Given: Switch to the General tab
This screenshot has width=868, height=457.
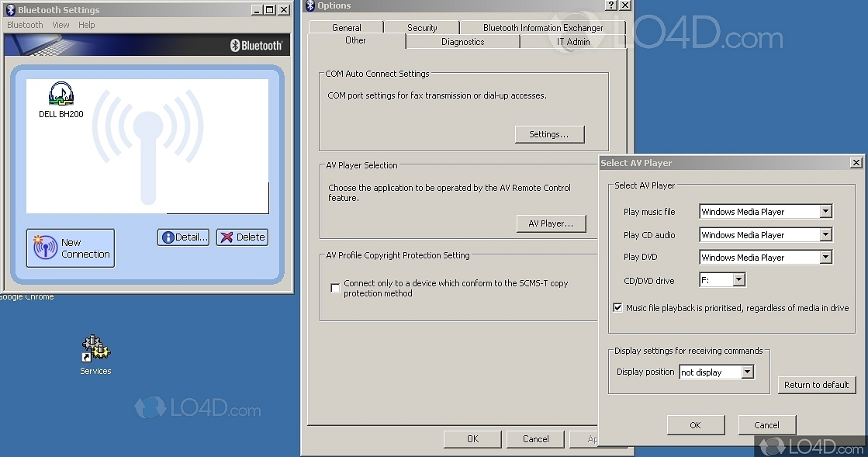Looking at the screenshot, I should point(347,28).
